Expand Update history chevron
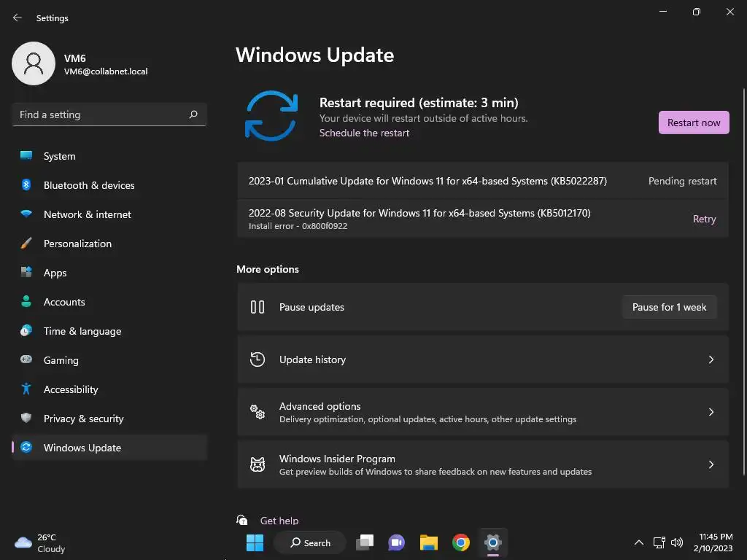The image size is (747, 560). pos(711,359)
